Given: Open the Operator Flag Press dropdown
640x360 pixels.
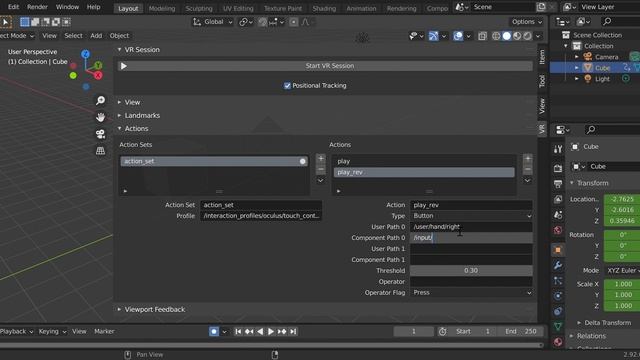Looking at the screenshot, I should [x=471, y=293].
